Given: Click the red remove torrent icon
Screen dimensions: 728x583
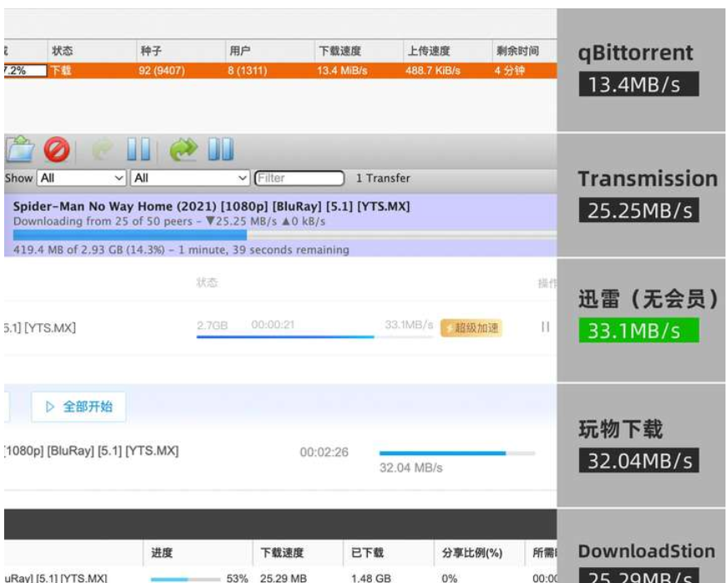Looking at the screenshot, I should pos(57,150).
